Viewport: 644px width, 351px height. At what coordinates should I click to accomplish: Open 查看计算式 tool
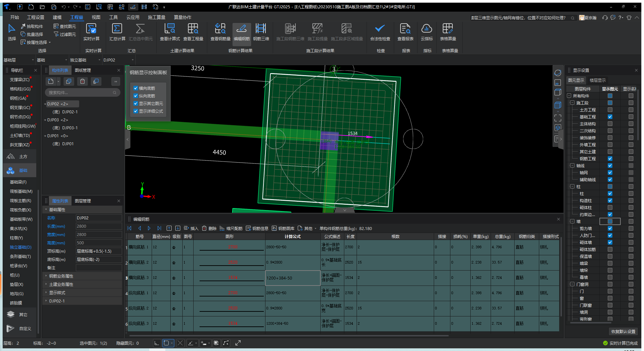170,32
